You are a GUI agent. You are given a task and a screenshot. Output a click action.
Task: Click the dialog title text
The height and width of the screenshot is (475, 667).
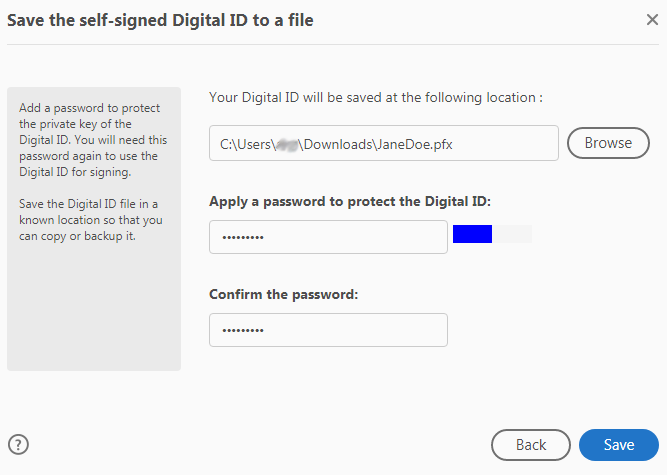pos(160,20)
